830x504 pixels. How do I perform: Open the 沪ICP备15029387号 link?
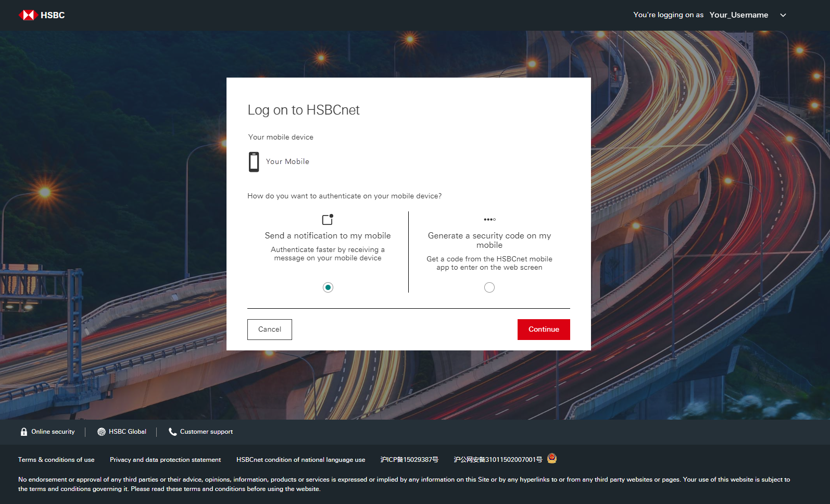[x=409, y=460]
